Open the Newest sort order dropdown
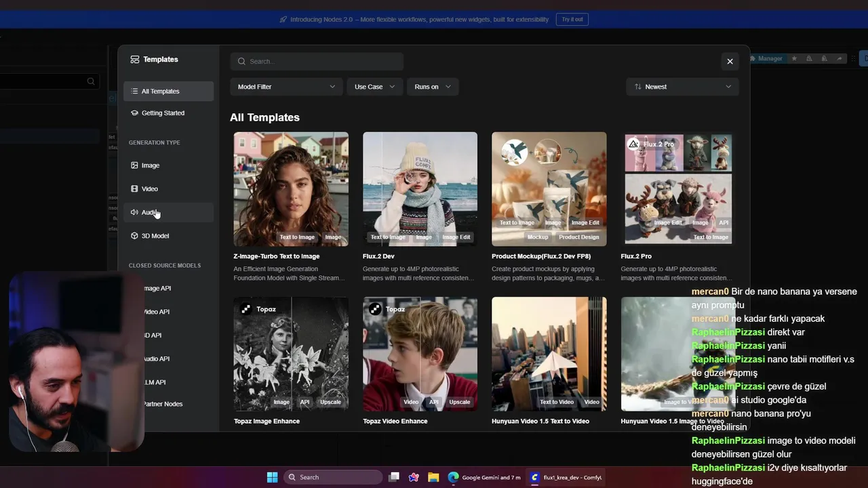Image resolution: width=868 pixels, height=488 pixels. tap(682, 87)
